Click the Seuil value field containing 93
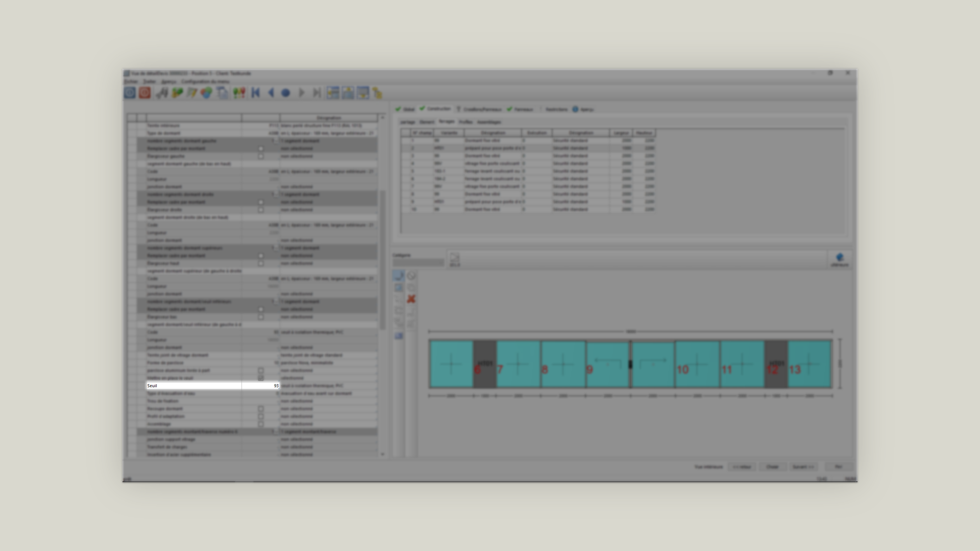The image size is (980, 551). 261,386
